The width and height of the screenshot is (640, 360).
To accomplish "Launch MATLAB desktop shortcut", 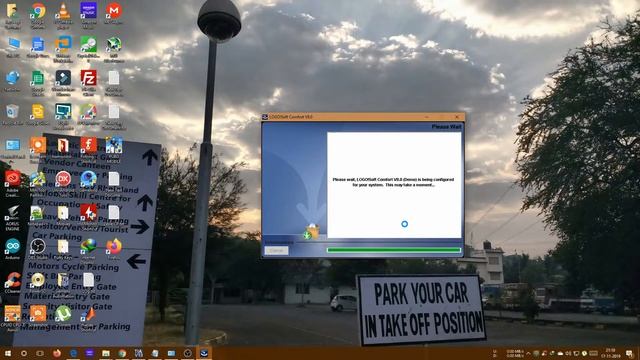I will (x=88, y=314).
